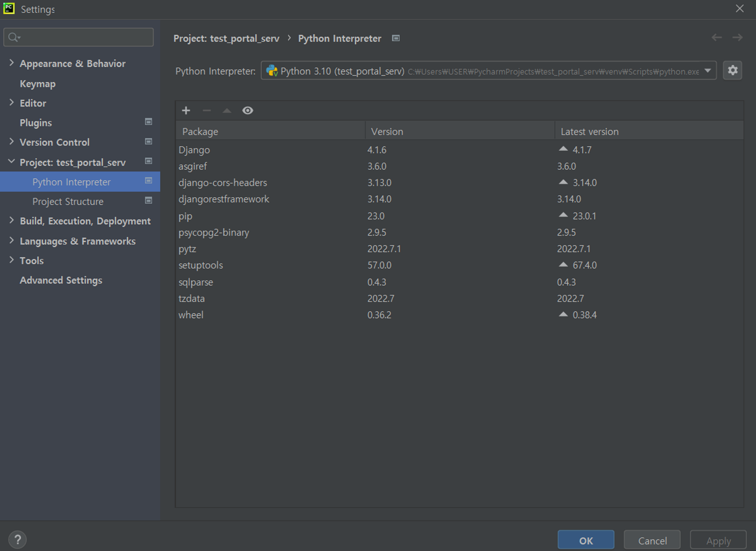Click the project-level icon next to Plugins
Viewport: 756px width, 551px height.
(x=149, y=122)
